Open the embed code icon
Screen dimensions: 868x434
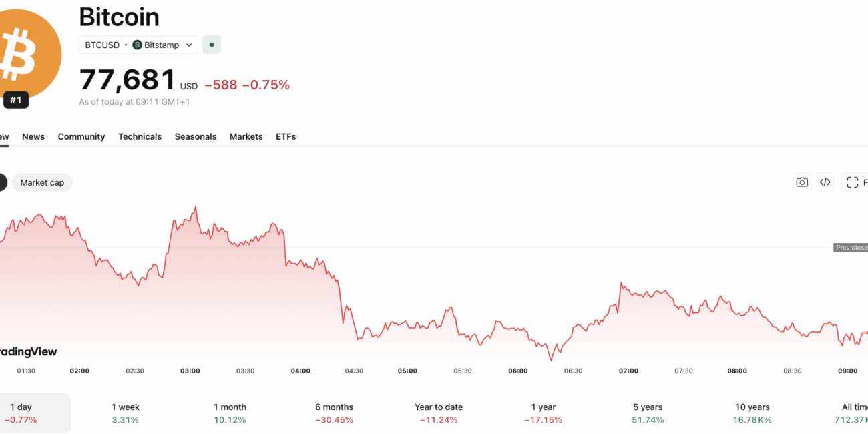pos(825,182)
